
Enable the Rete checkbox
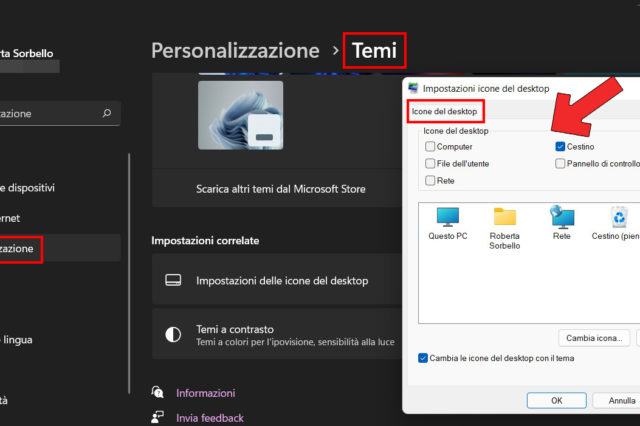pyautogui.click(x=430, y=180)
